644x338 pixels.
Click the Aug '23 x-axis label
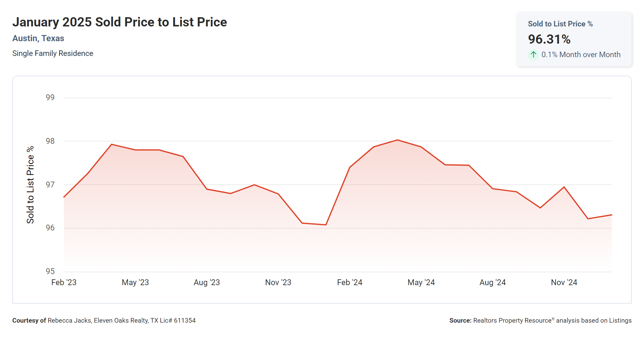click(207, 282)
